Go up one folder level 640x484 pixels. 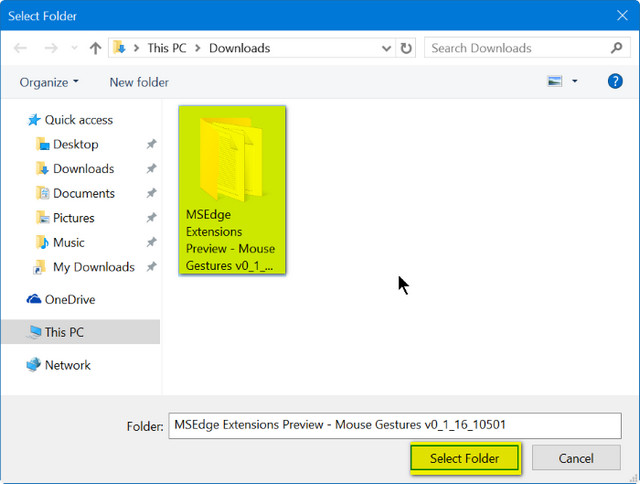(96, 48)
